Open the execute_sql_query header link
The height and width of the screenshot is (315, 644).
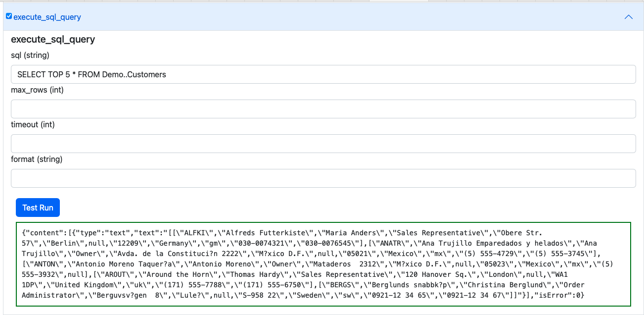[47, 17]
